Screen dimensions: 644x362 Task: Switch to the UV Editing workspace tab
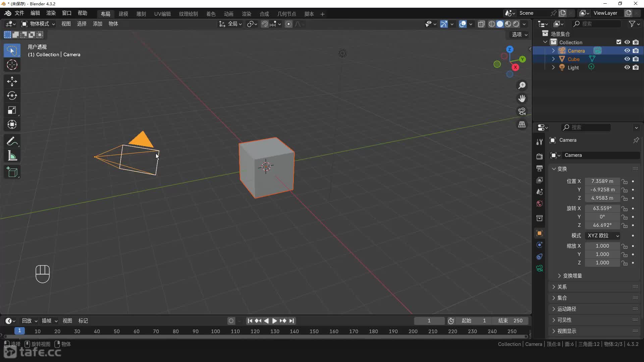point(162,14)
